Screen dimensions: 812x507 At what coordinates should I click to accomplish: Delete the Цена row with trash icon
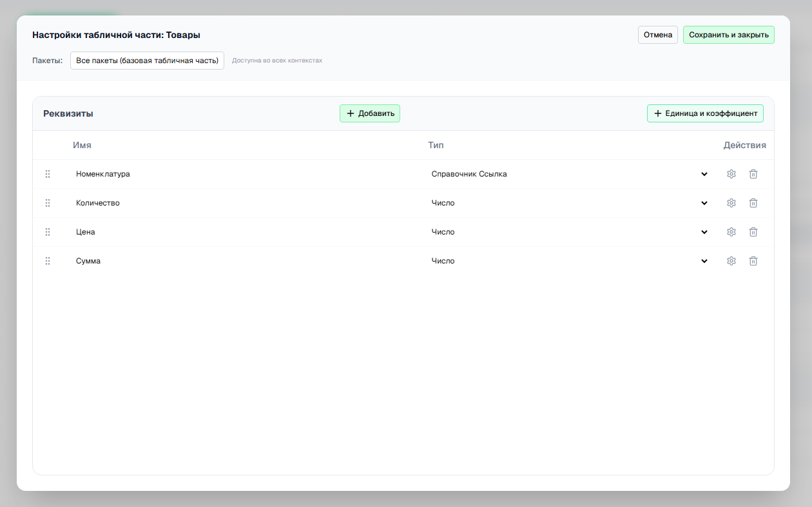(753, 232)
